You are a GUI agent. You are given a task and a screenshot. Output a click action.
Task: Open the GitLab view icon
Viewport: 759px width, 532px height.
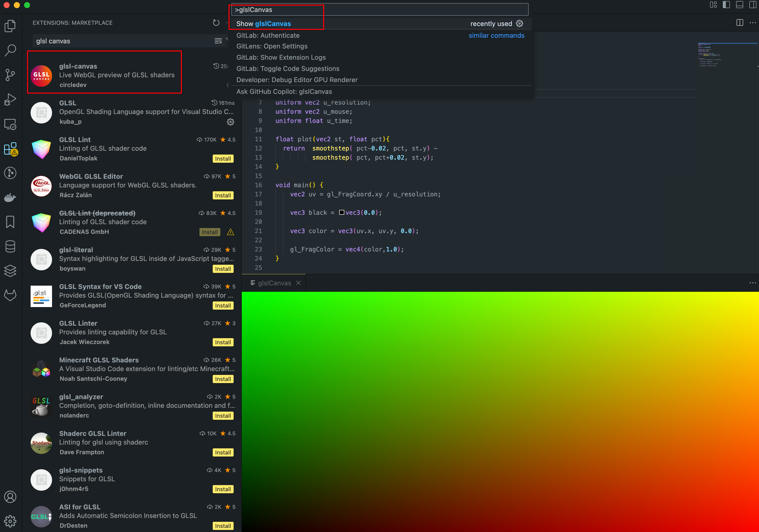pyautogui.click(x=10, y=295)
